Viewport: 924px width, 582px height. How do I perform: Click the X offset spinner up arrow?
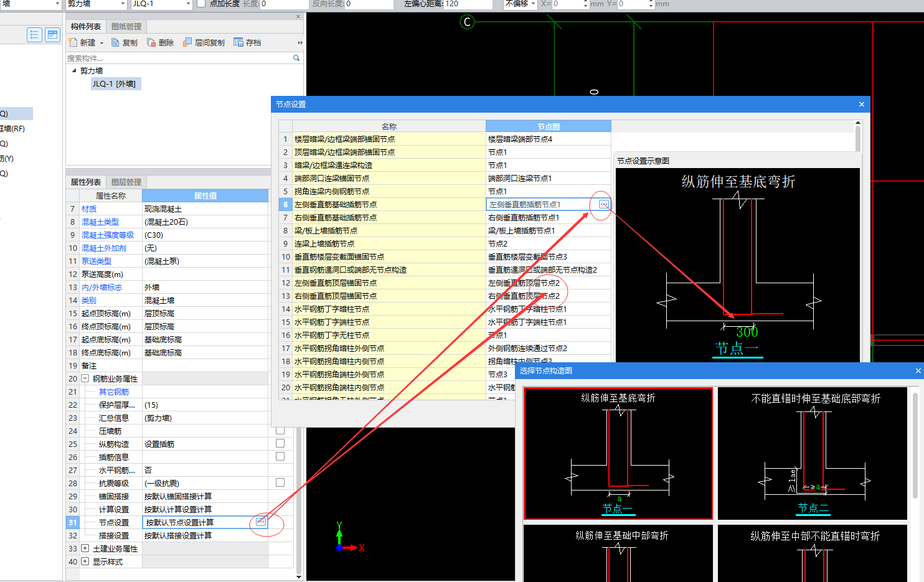(585, 2)
